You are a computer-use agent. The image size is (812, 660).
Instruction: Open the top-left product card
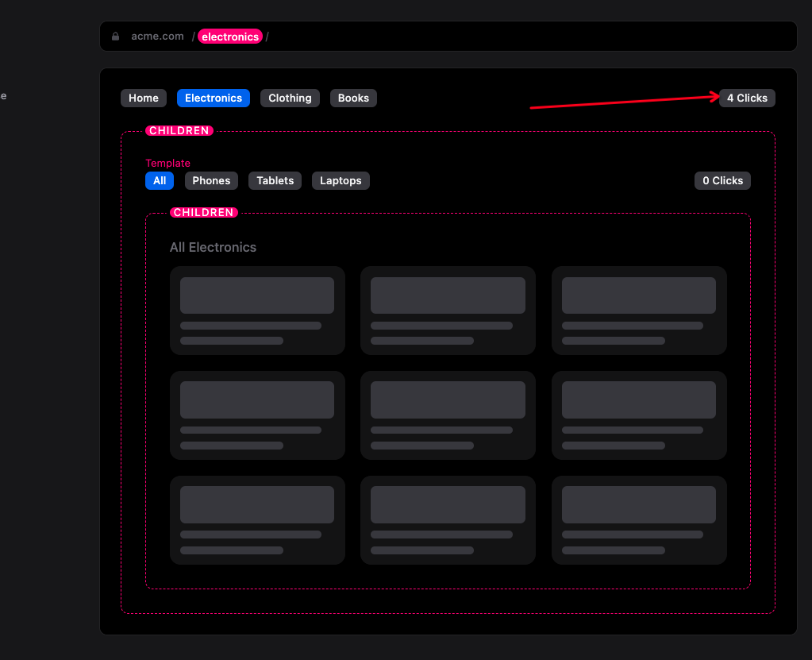[257, 311]
